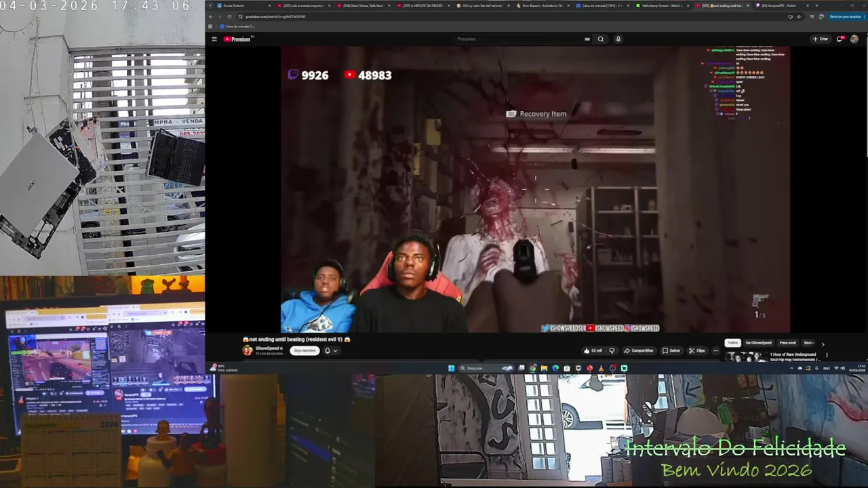Click the Seja membro button
The image size is (868, 488).
click(x=304, y=350)
